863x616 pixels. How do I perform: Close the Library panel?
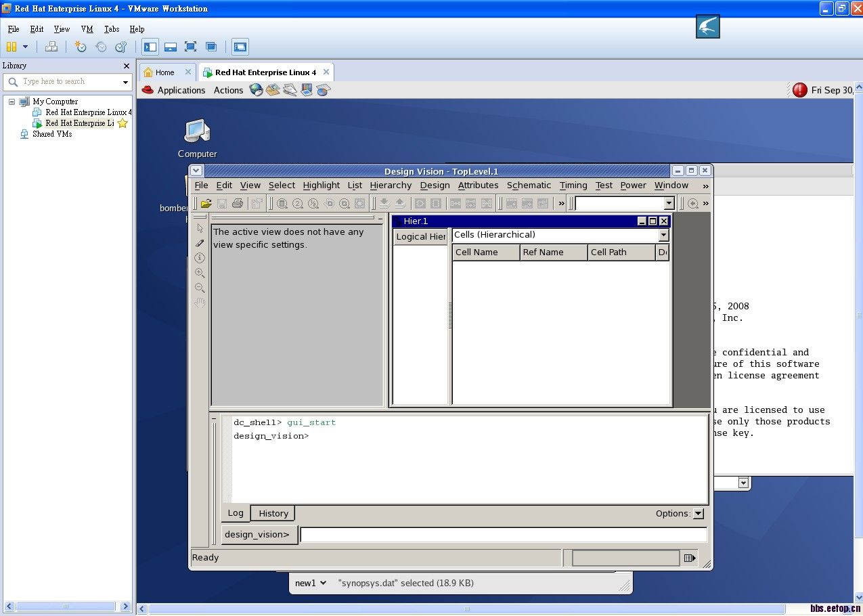click(126, 66)
